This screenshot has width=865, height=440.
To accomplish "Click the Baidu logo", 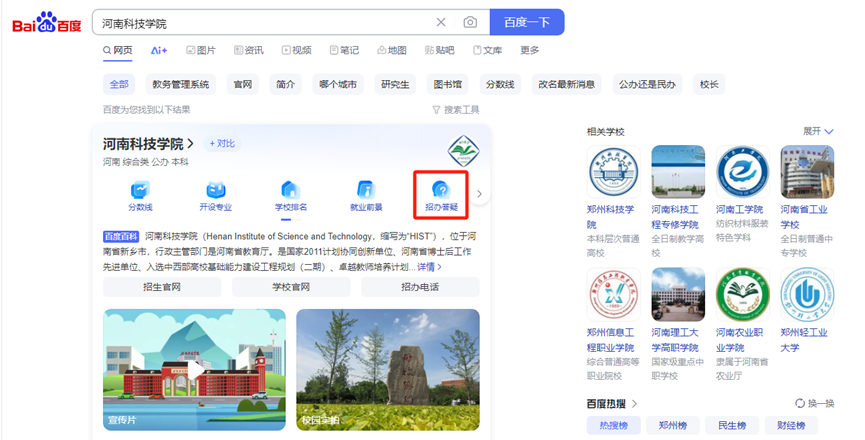I will (47, 23).
